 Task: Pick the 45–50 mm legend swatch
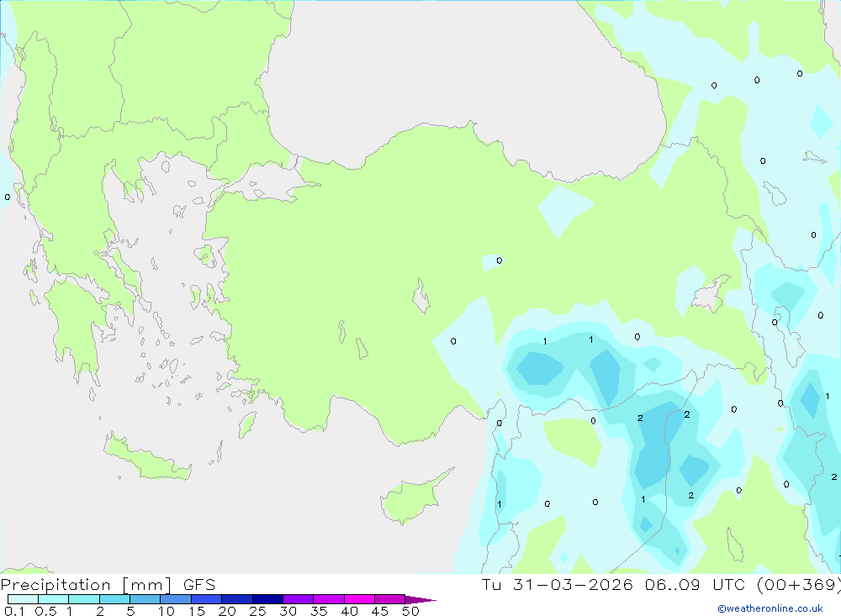point(390,599)
